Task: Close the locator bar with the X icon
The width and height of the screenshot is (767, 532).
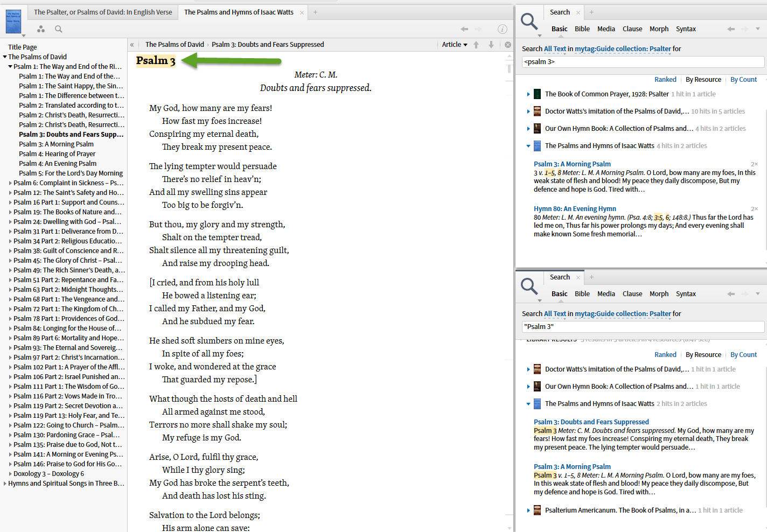Action: pos(507,45)
